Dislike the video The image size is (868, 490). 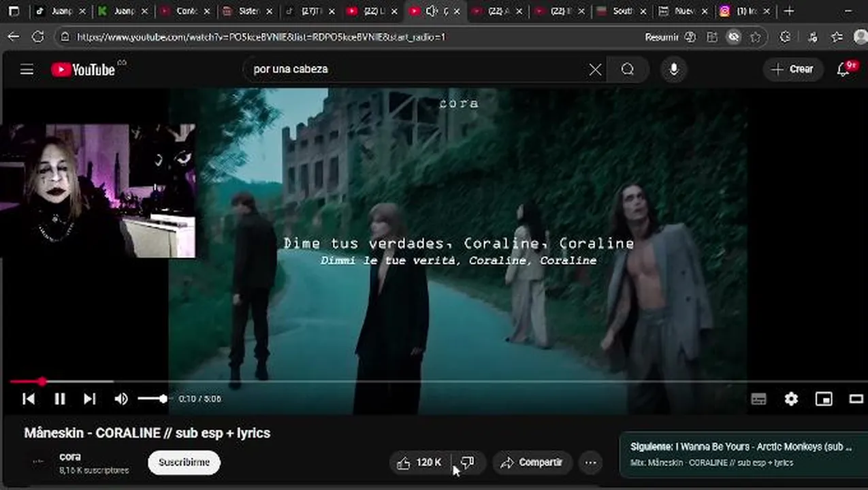468,463
